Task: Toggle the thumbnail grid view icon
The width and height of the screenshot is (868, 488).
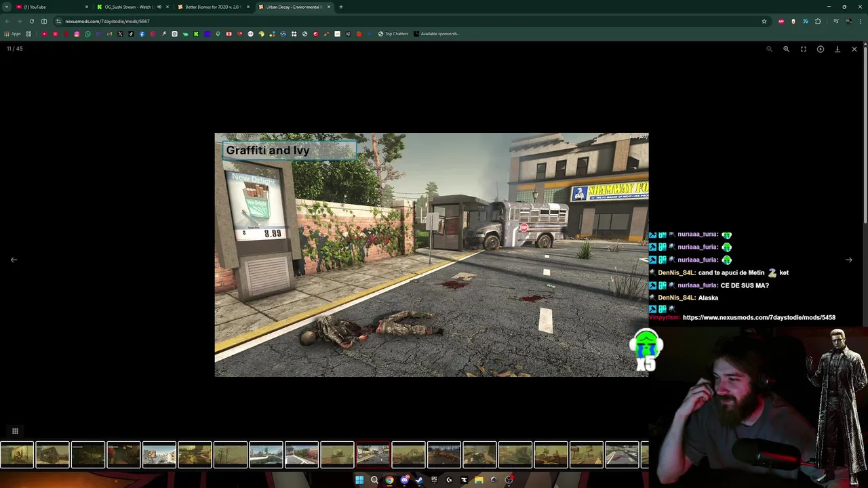Action: pyautogui.click(x=15, y=431)
